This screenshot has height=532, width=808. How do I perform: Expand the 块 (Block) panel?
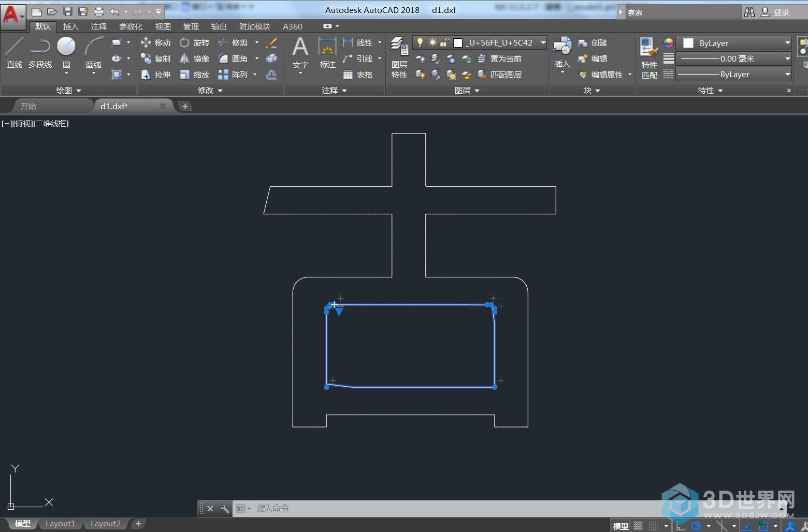[592, 91]
